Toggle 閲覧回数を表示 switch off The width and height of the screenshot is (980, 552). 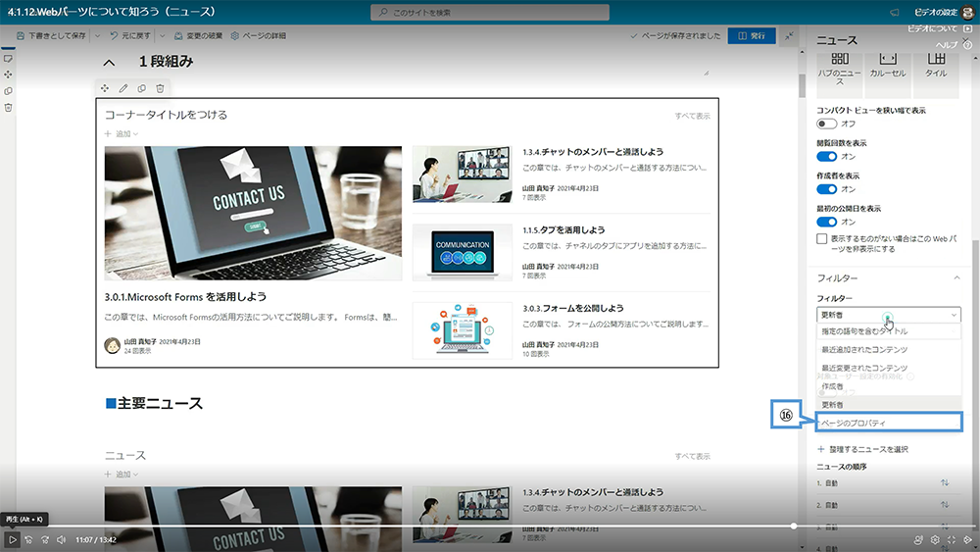coord(826,156)
